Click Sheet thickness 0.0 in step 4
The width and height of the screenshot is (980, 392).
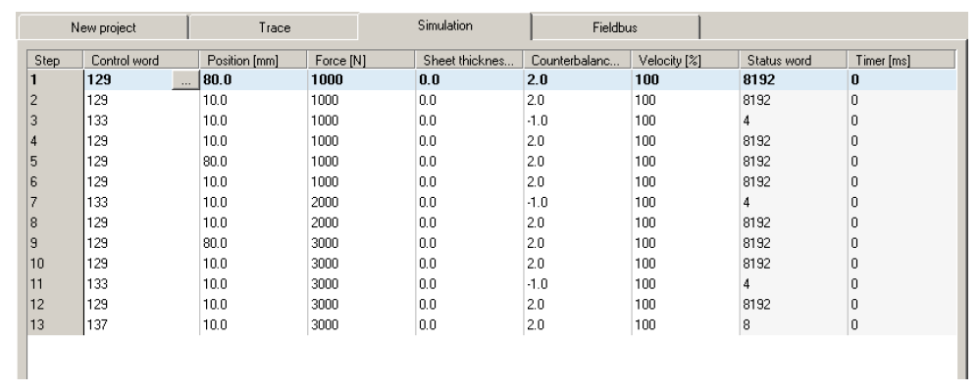pos(469,141)
